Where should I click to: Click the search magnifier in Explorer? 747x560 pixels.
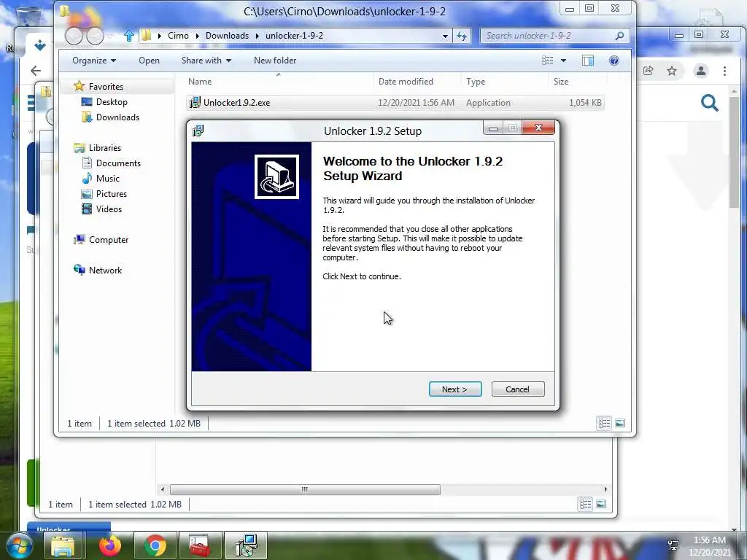(620, 36)
